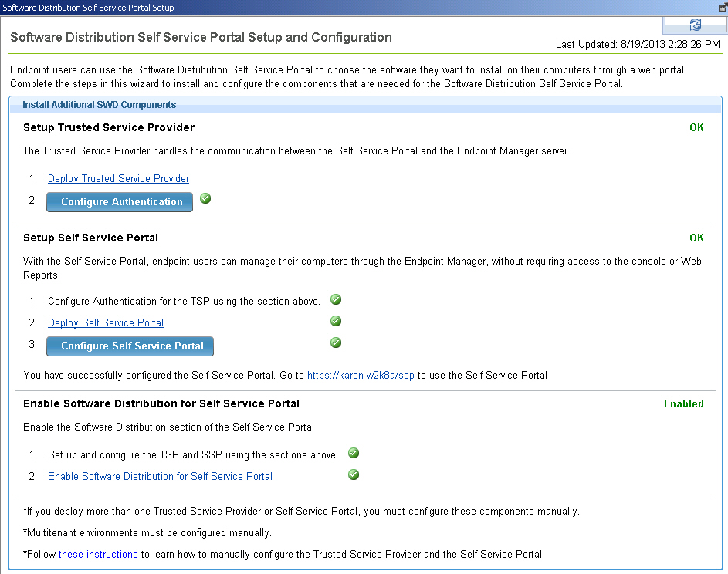Open the Deploy Self Service Portal link
728x574 pixels.
tap(105, 322)
